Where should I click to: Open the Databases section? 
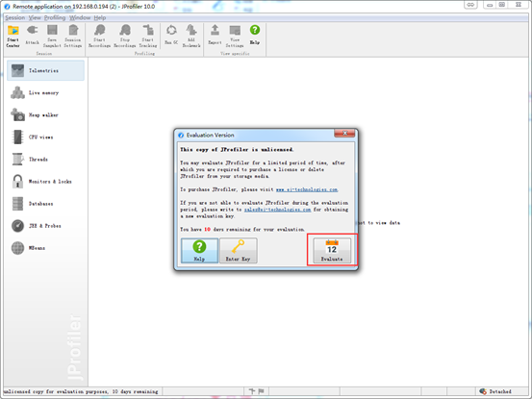pos(45,204)
